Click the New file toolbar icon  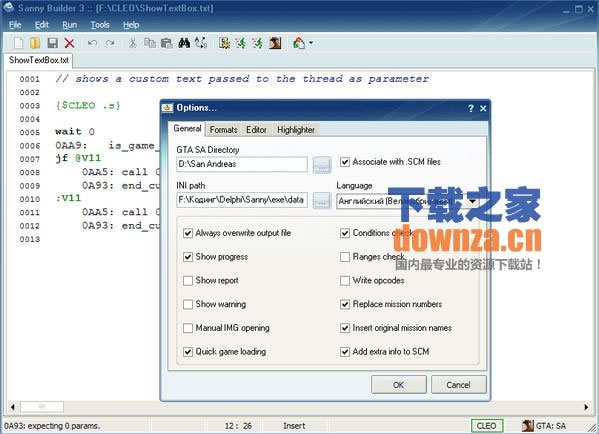pos(18,43)
